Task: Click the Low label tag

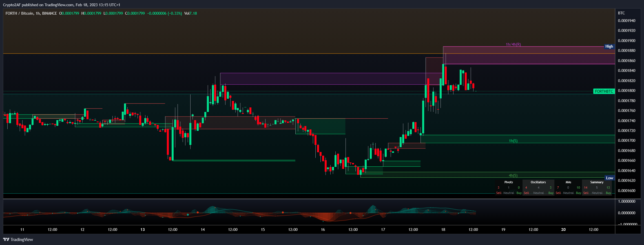Action: (x=610, y=178)
